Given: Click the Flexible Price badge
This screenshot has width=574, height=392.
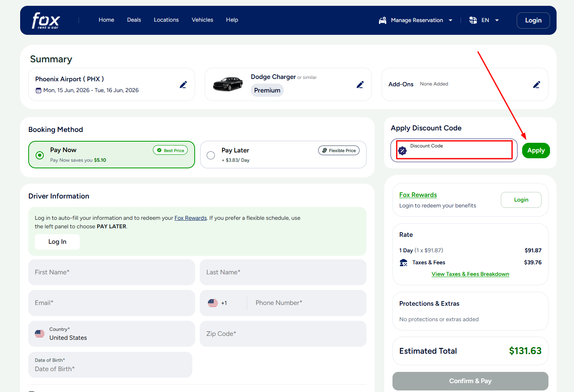Looking at the screenshot, I should tap(339, 151).
